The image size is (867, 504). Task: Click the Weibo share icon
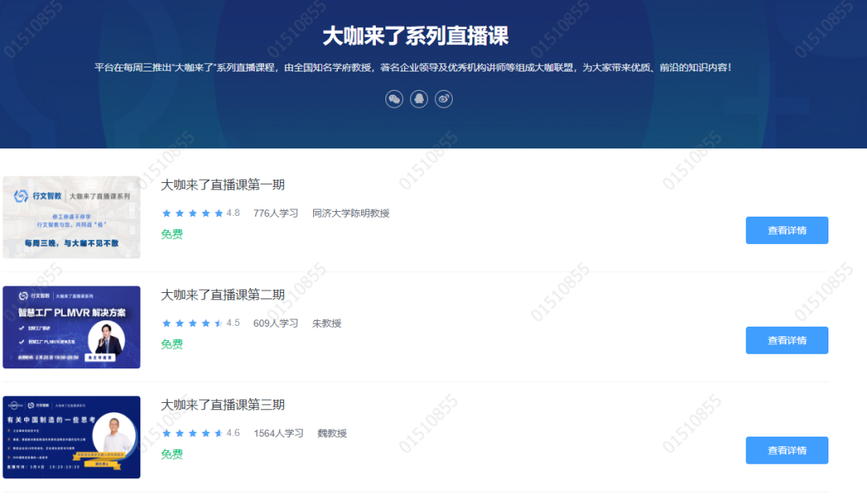point(444,99)
